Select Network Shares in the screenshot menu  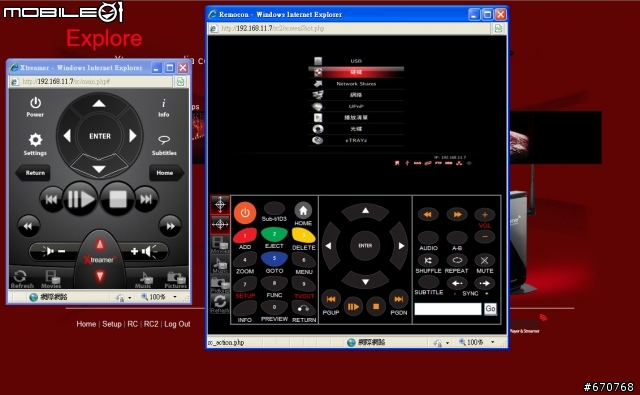(x=356, y=84)
